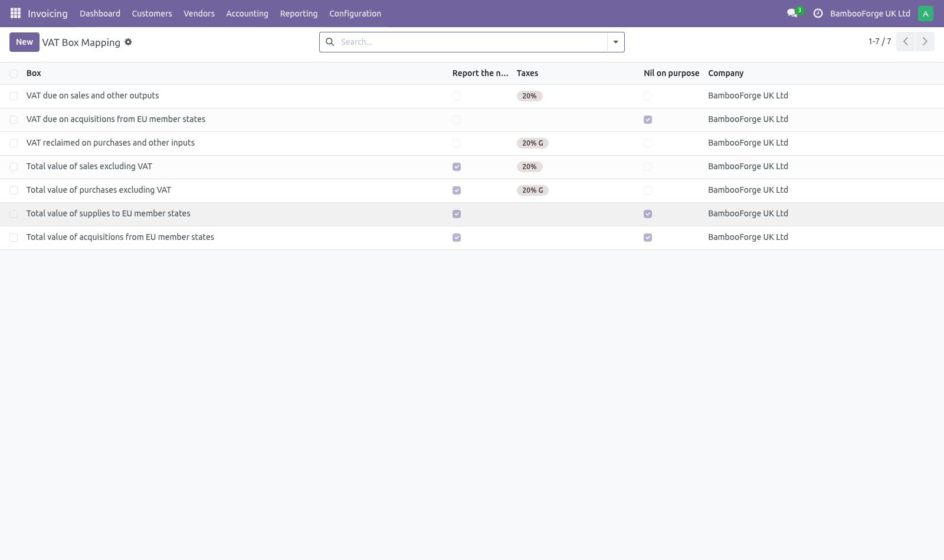Open the conversations chat icon
The image size is (944, 560).
(x=792, y=13)
